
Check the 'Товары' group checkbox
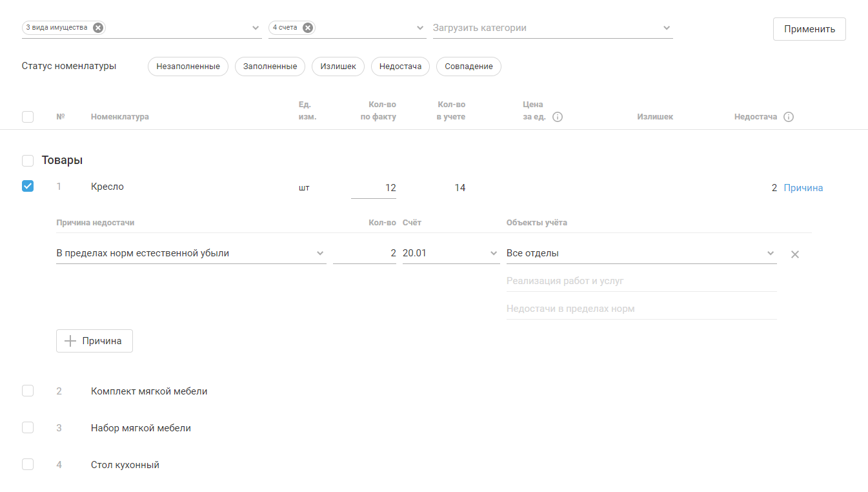pyautogui.click(x=28, y=160)
